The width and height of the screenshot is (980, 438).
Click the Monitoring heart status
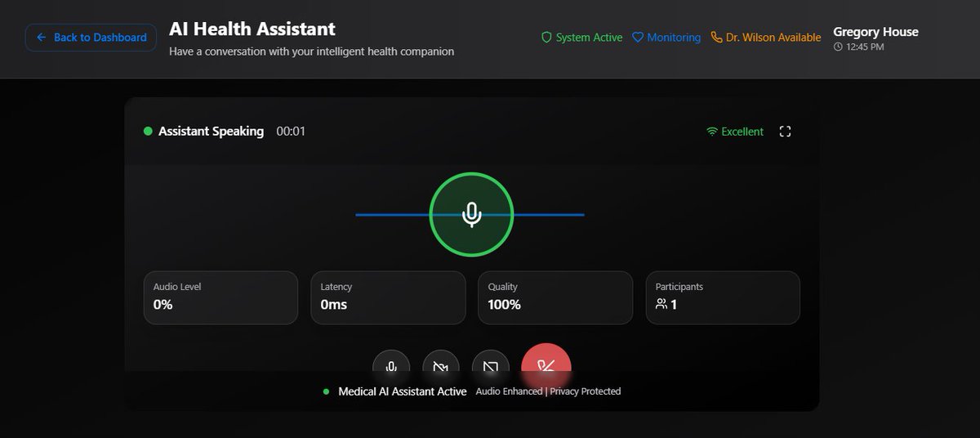(x=666, y=38)
